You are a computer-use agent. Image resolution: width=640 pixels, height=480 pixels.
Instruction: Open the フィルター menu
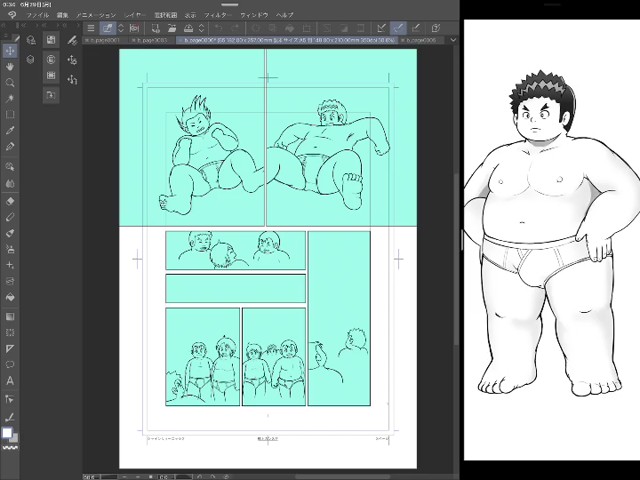(218, 15)
